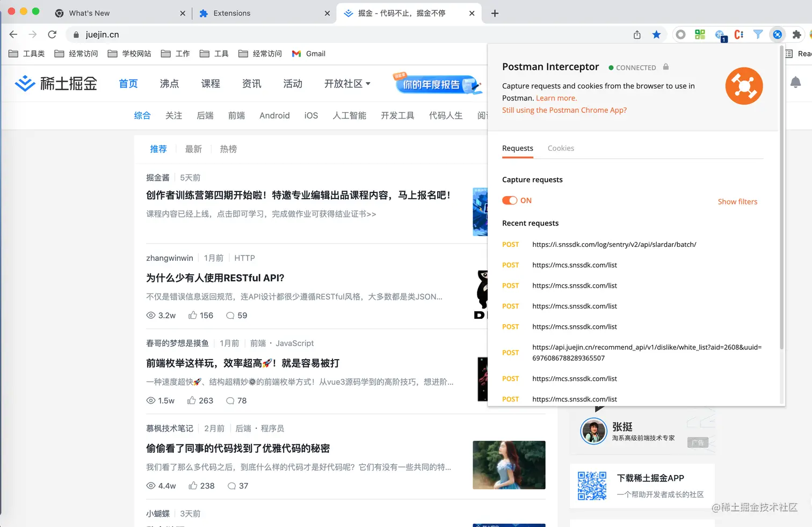Image resolution: width=812 pixels, height=527 pixels.
Task: Open the 工作 bookmark folder
Action: (x=176, y=54)
